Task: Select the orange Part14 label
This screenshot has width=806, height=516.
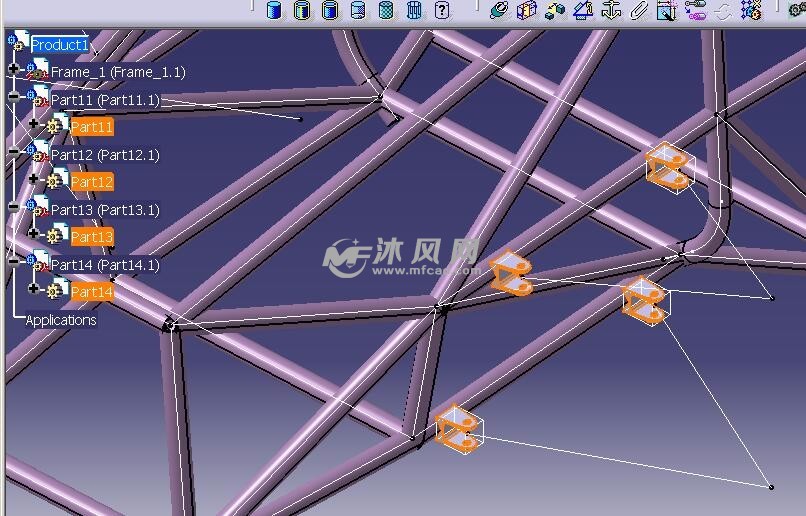Action: [92, 292]
